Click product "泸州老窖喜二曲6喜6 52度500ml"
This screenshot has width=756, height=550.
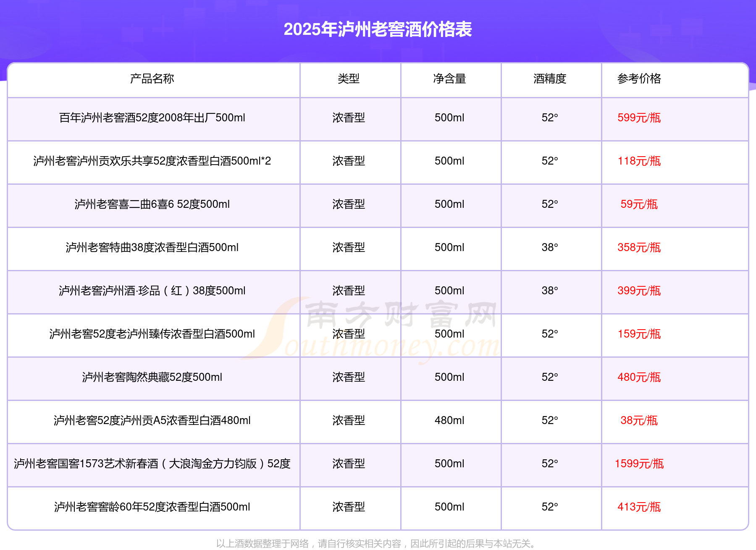coord(152,204)
